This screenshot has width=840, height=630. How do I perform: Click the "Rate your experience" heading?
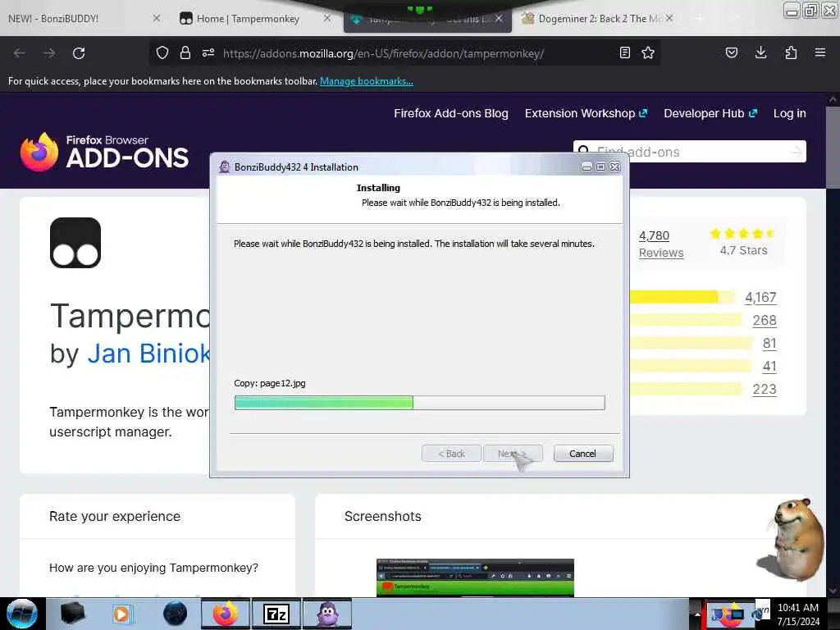tap(115, 517)
